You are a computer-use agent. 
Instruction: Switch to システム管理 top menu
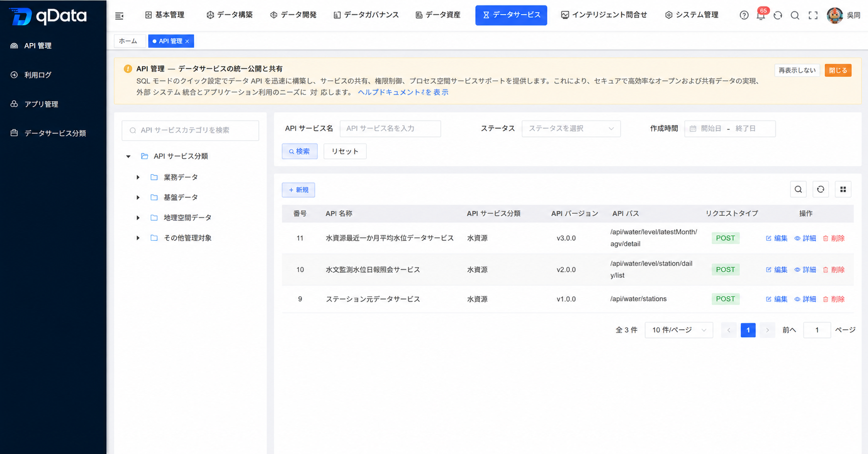692,15
